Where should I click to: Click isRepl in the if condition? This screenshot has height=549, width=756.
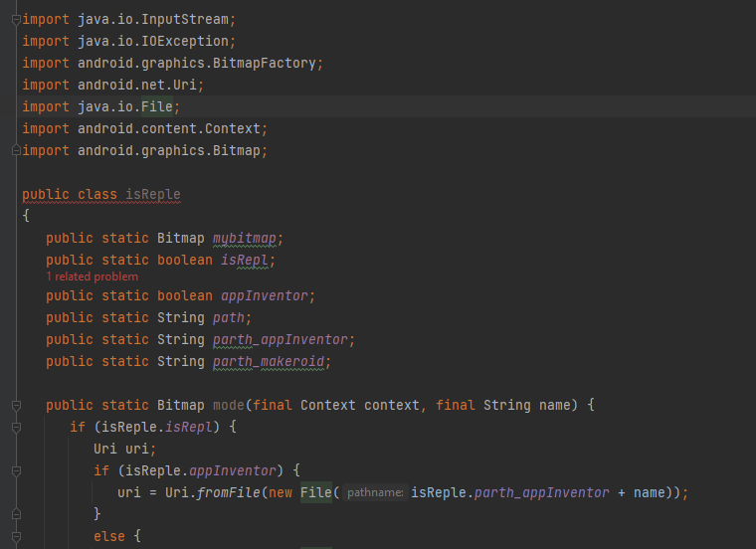[189, 427]
